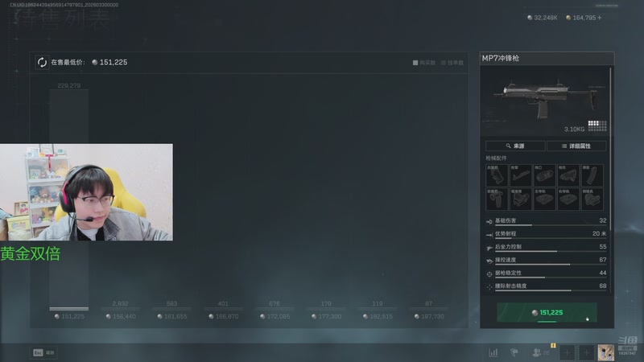Select the 187,730 price tier
Image resolution: width=644 pixels, height=362 pixels.
pos(429,316)
